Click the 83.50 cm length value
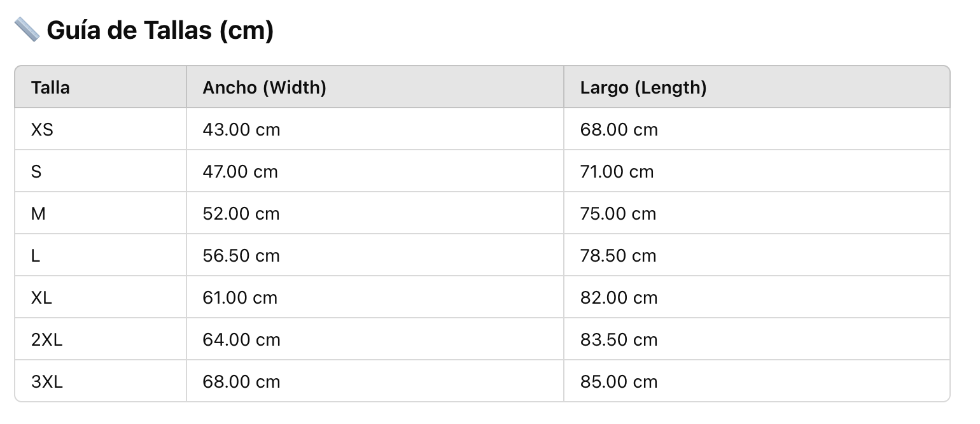Screen dimensions: 980x424 [619, 339]
